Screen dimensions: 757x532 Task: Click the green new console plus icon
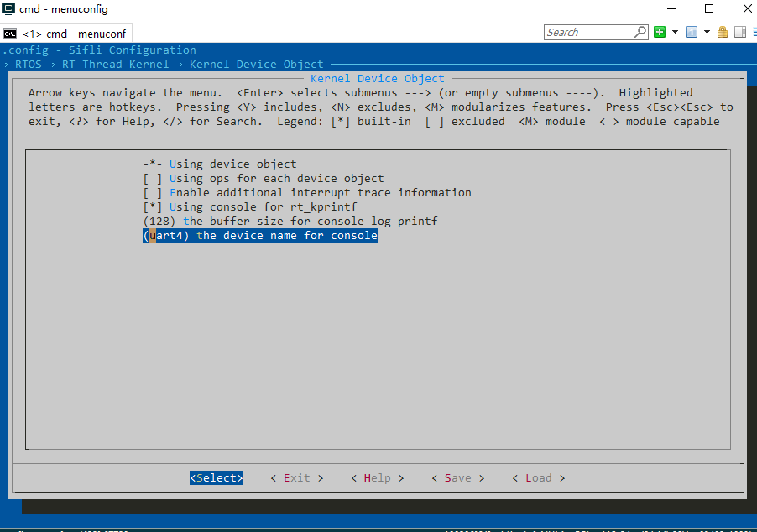(x=660, y=33)
